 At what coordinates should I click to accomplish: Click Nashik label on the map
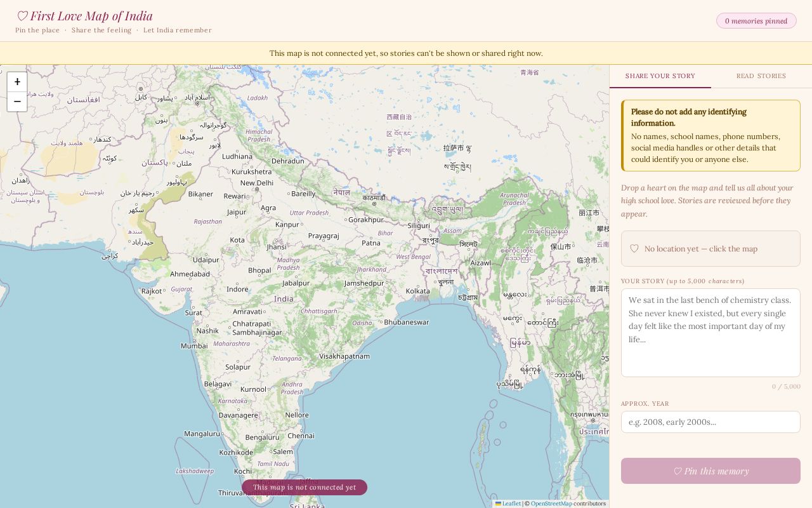(x=207, y=331)
